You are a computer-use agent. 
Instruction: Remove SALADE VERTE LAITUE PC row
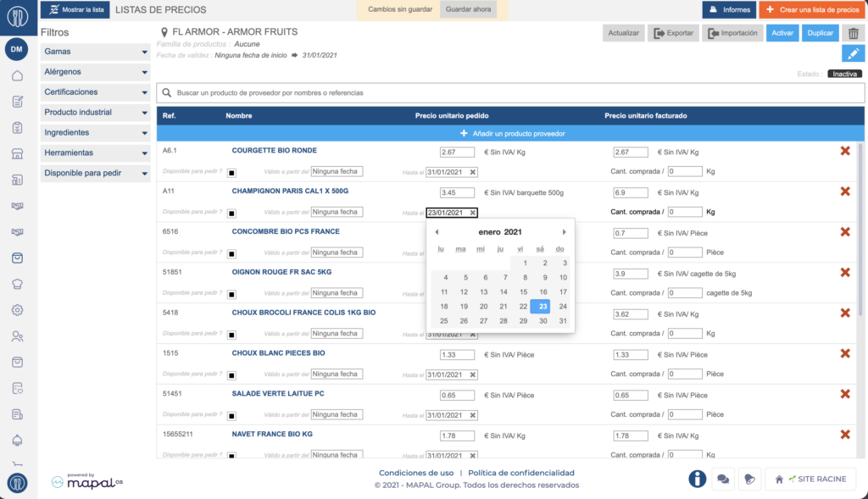845,394
